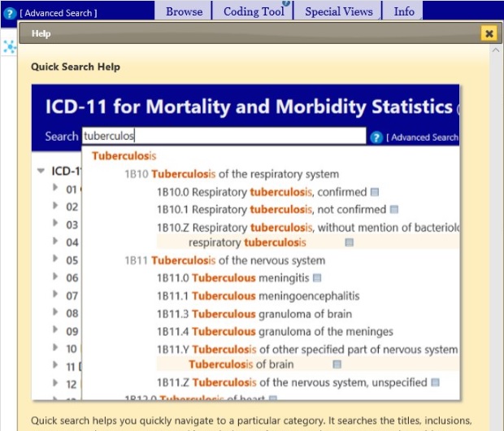Click the details icon beside respiratory tuberculosis
504x431 pixels.
[350, 242]
